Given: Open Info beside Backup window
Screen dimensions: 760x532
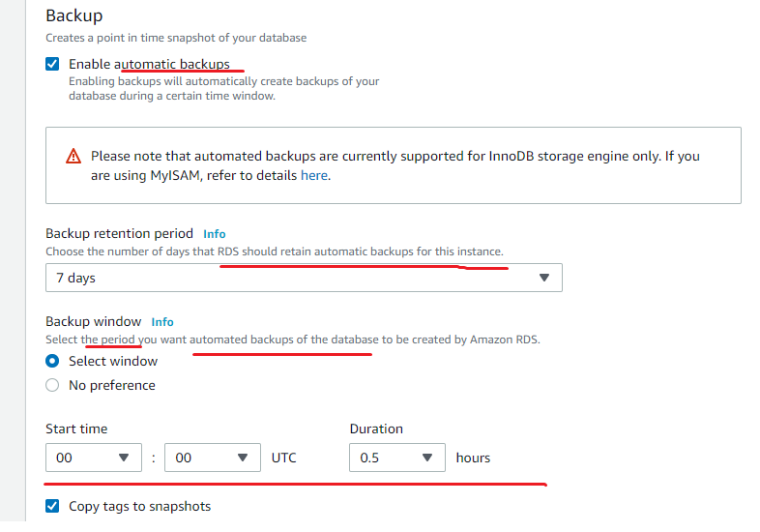Looking at the screenshot, I should [x=162, y=321].
